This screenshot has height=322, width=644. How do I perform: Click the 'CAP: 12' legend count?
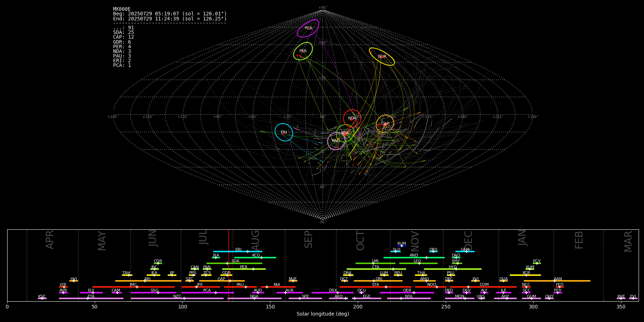pyautogui.click(x=123, y=37)
